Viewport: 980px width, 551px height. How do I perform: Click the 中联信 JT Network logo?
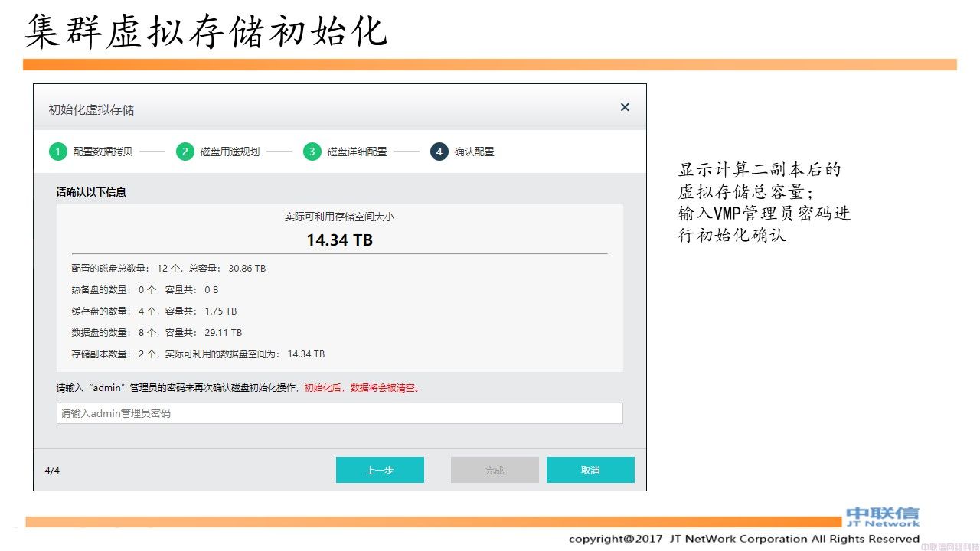click(x=883, y=517)
